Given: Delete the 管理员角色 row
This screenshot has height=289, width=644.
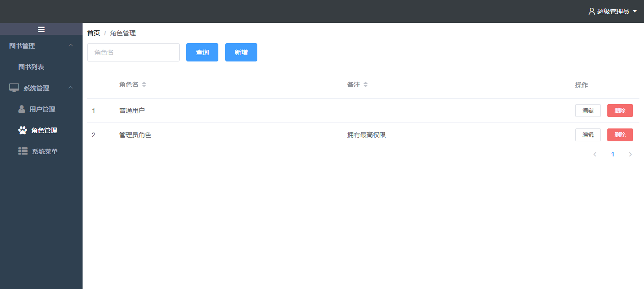Looking at the screenshot, I should click(620, 135).
